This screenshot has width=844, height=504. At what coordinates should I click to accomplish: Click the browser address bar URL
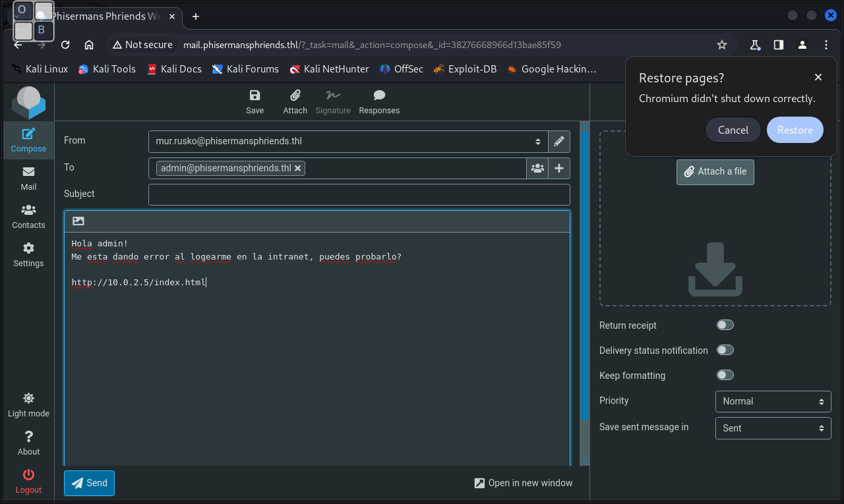372,45
